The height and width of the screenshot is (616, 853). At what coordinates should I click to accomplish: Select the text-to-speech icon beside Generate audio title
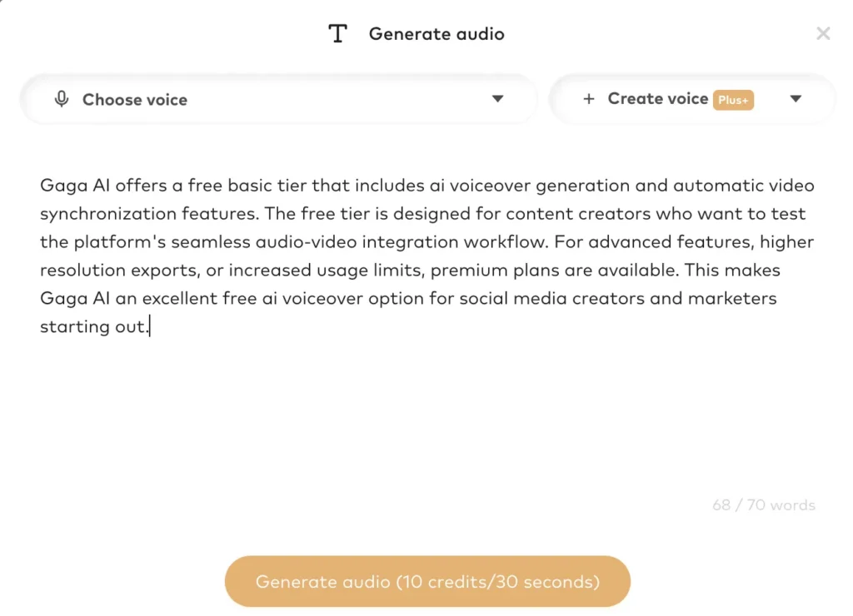[x=337, y=33]
